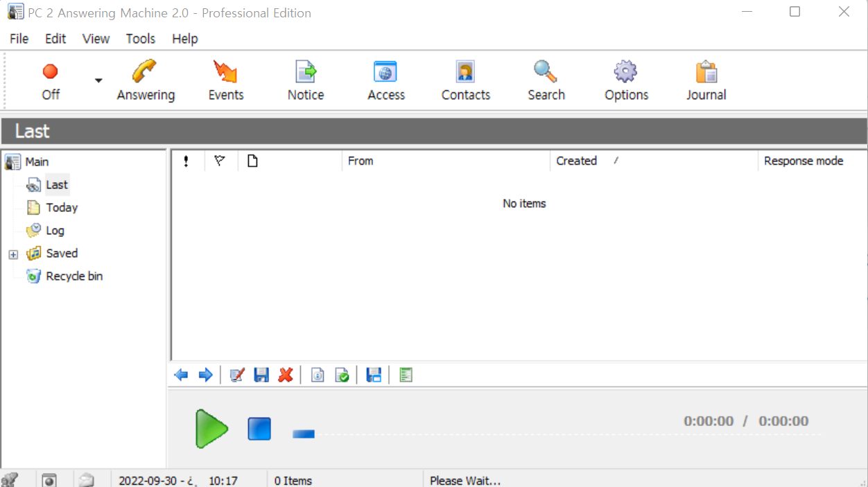Go to next message with right arrow
Screen dimensions: 868x487
pos(205,375)
